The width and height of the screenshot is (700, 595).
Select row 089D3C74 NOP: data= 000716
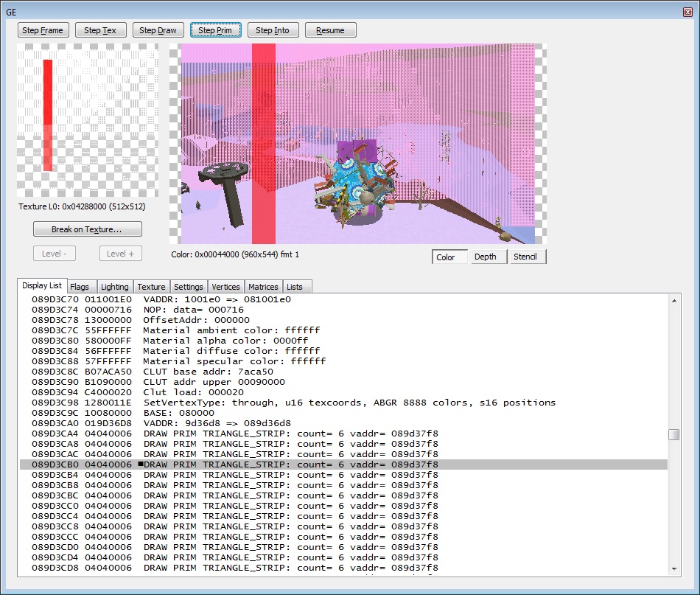click(x=344, y=310)
